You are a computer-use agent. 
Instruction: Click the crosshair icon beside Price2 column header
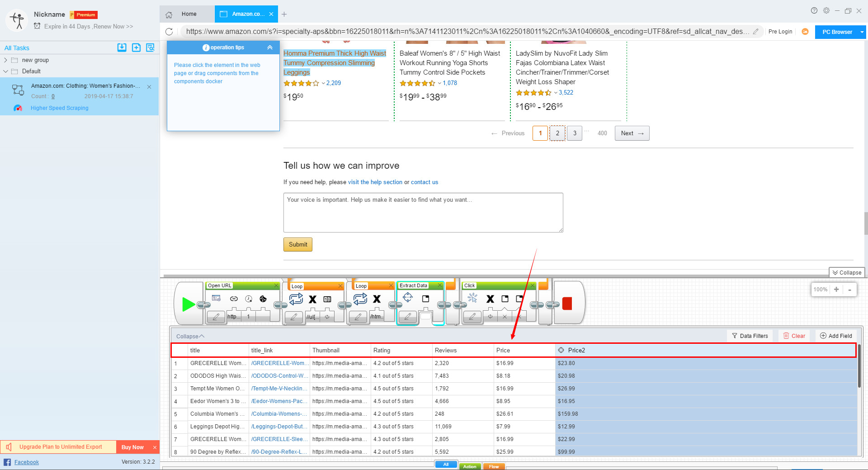tap(561, 350)
